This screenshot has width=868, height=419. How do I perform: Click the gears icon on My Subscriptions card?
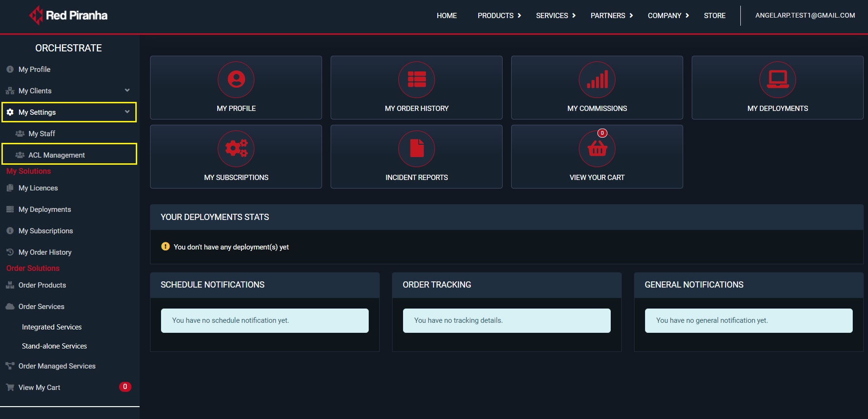coord(236,149)
